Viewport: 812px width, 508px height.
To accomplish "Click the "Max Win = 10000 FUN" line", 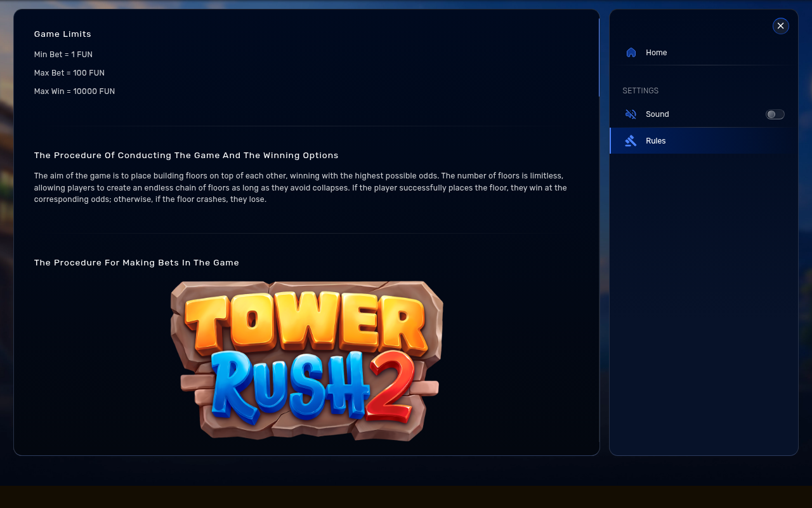I will (74, 91).
